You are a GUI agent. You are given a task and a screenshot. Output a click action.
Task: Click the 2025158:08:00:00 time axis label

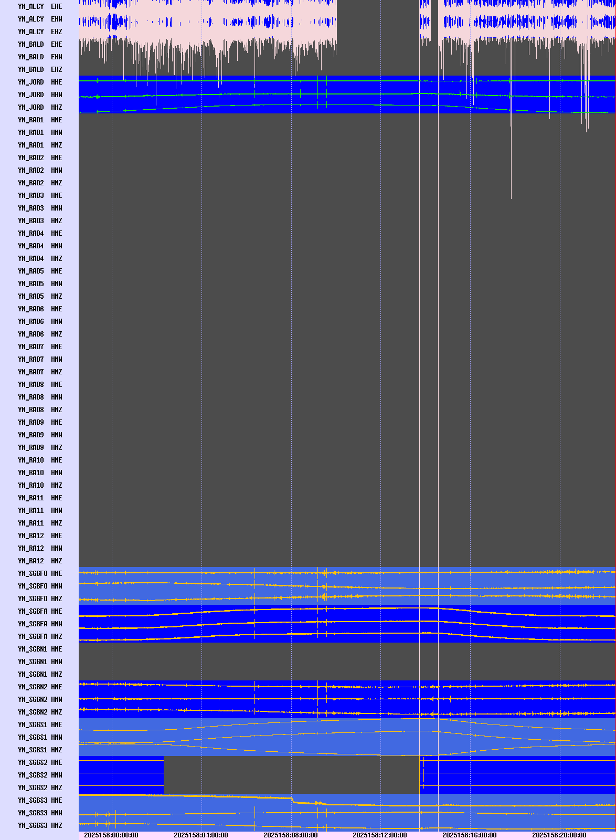pos(291,835)
